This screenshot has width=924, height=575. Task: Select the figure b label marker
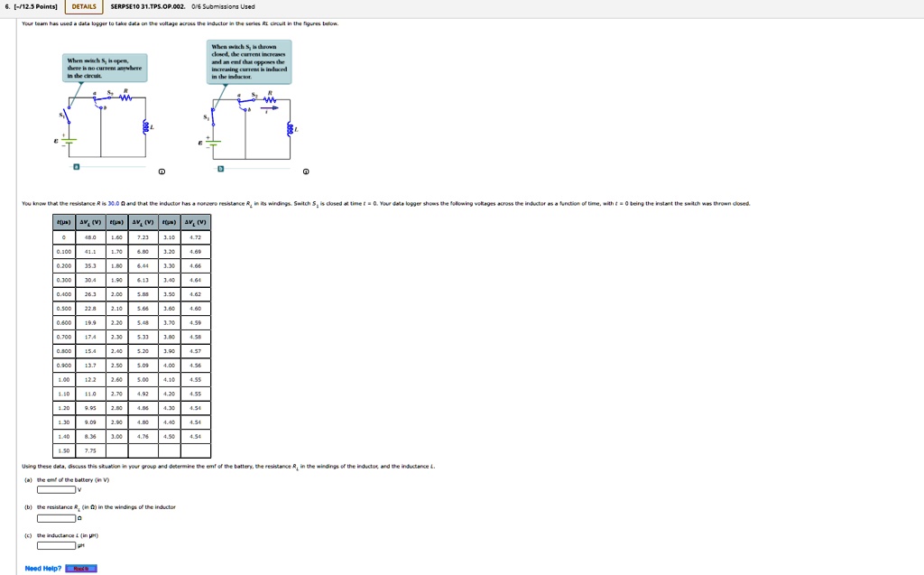click(220, 168)
